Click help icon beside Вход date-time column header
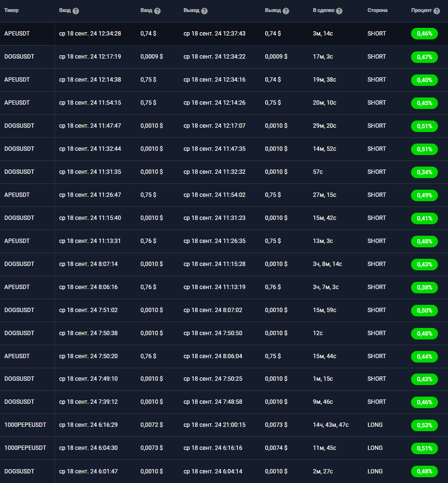Screen dimensions: 448x483 point(76,11)
